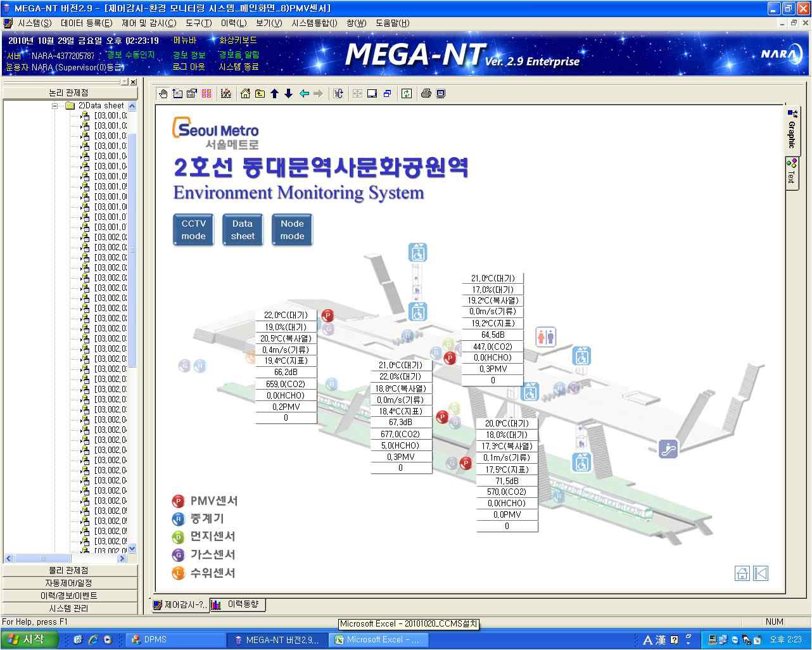
Task: Click the tree horizontal scrollbar right arrow
Action: coord(122,558)
